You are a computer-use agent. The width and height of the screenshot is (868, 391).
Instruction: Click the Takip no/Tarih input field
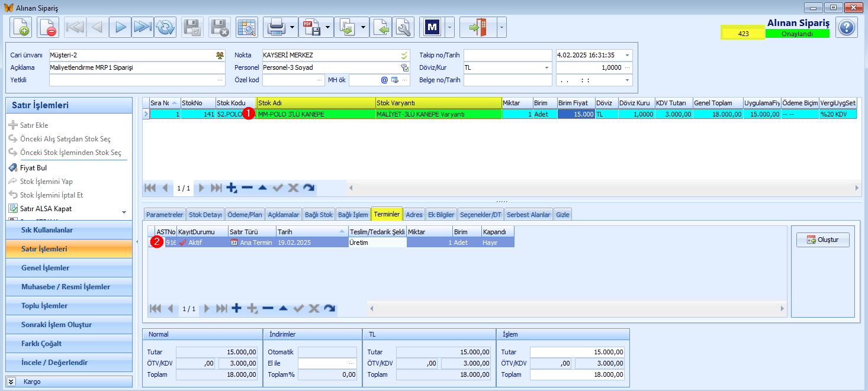click(x=507, y=55)
